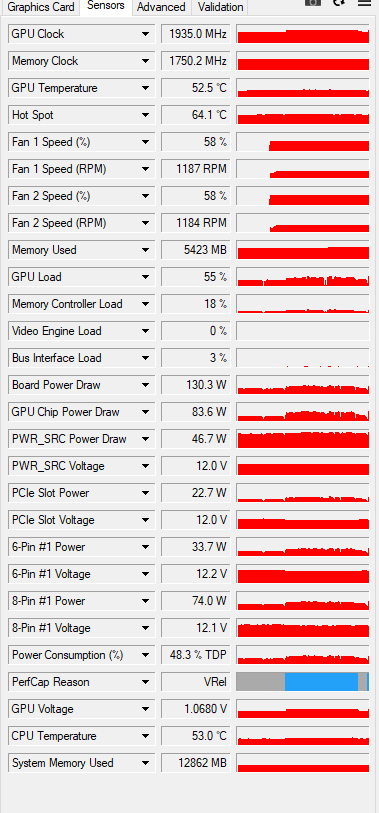Screen dimensions: 379x813
Task: Expand Fan 2 Speed (RPM) dropdown
Action: pyautogui.click(x=145, y=223)
